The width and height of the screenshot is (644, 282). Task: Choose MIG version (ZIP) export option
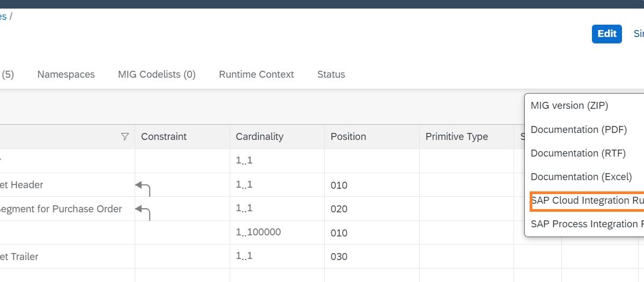[x=569, y=106]
